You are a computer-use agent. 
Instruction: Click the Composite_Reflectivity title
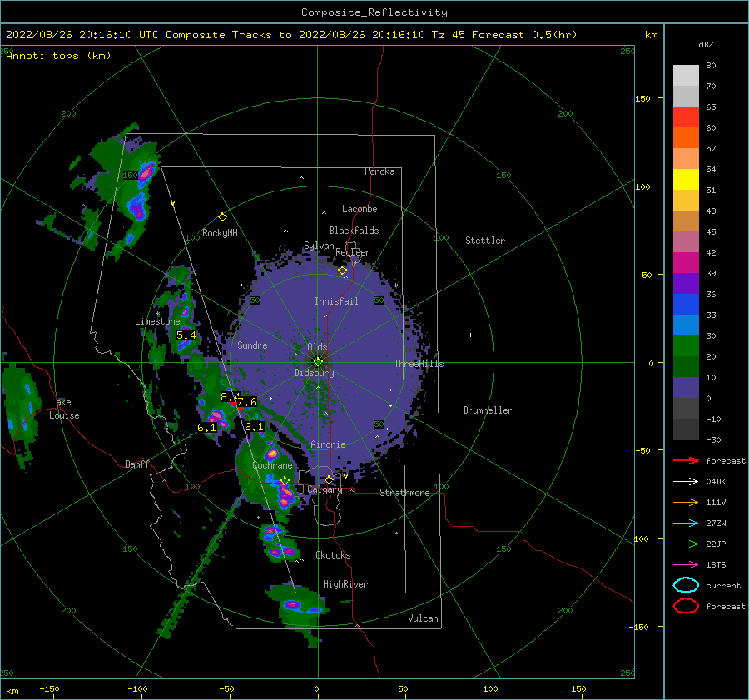pyautogui.click(x=374, y=12)
